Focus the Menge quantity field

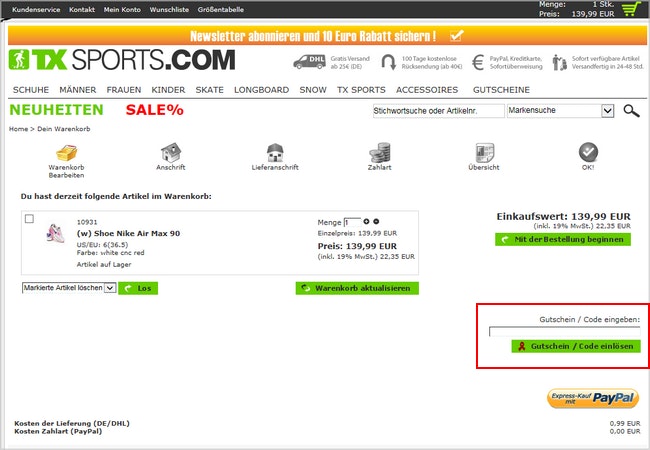tap(352, 222)
